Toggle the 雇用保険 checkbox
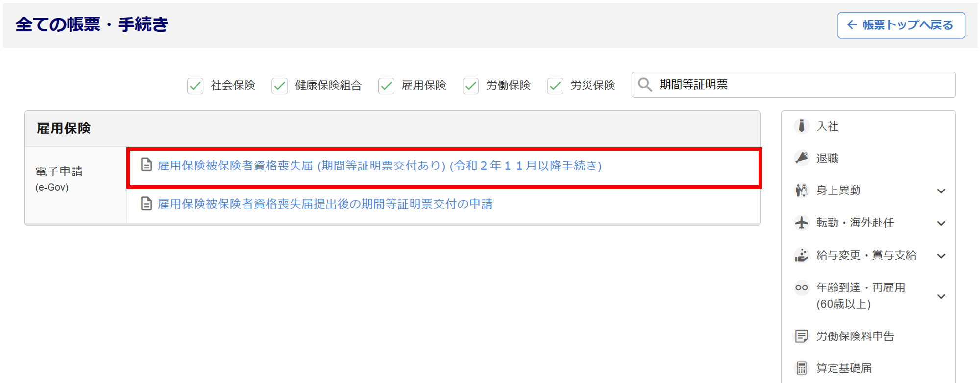 click(x=386, y=86)
